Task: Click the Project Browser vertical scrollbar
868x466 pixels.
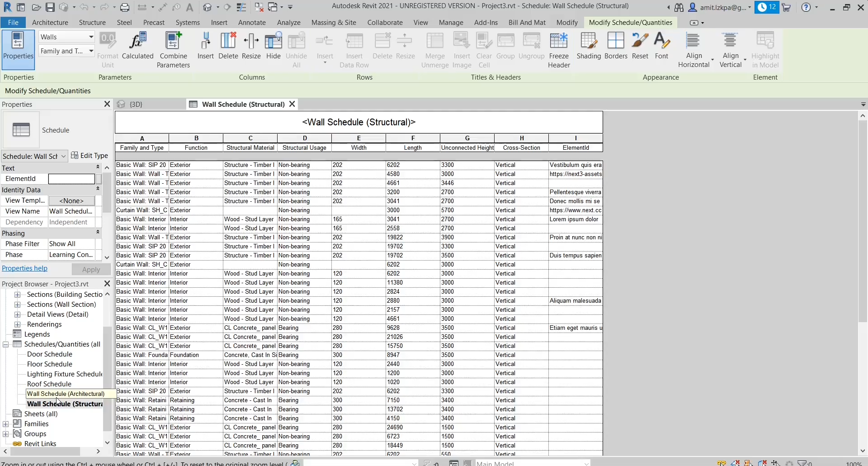Action: pos(107,378)
